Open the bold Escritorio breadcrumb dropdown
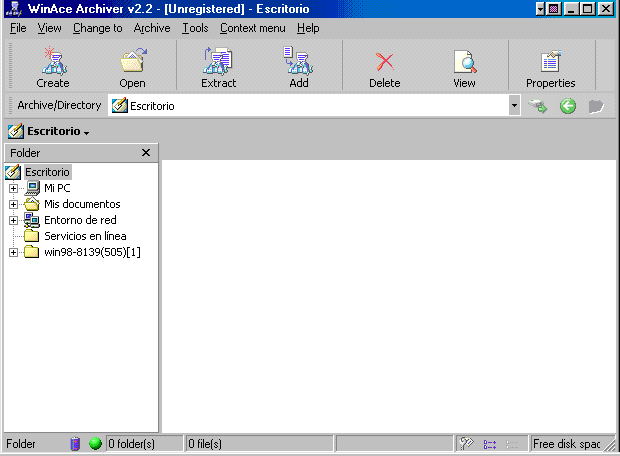The width and height of the screenshot is (620, 456). [86, 133]
